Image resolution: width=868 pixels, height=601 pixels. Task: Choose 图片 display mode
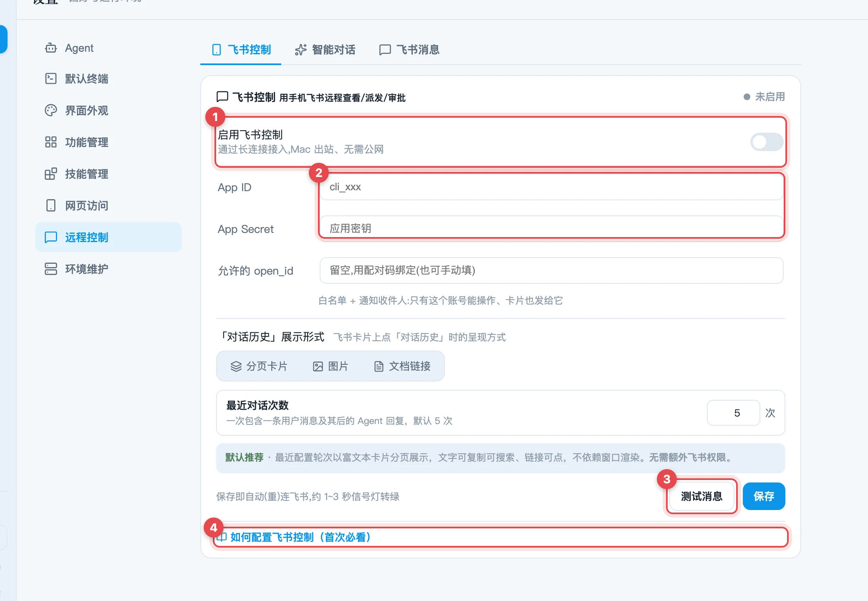pos(331,366)
